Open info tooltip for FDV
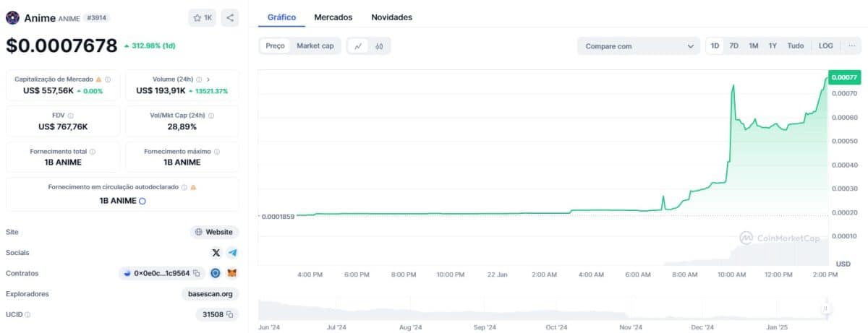 point(70,115)
